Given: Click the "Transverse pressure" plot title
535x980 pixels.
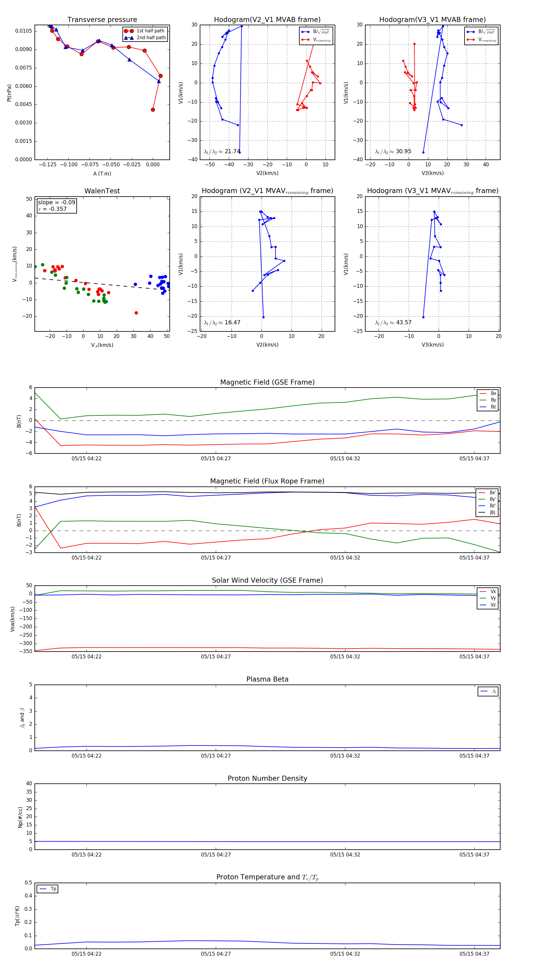Looking at the screenshot, I should (x=102, y=20).
